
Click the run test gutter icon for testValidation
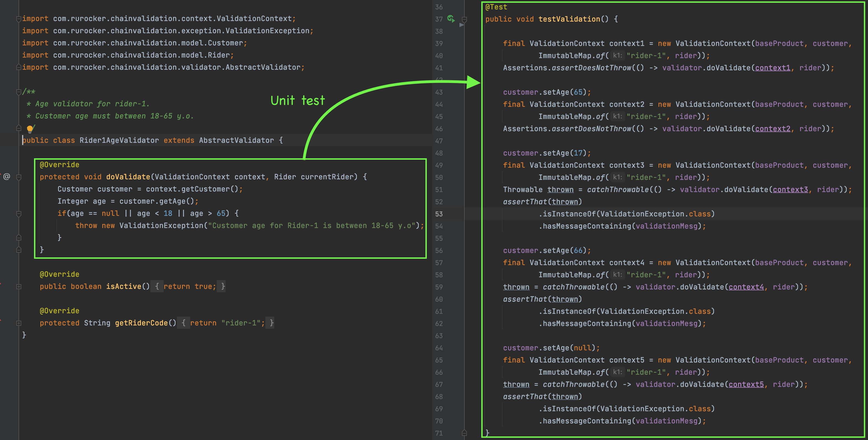[x=451, y=19]
